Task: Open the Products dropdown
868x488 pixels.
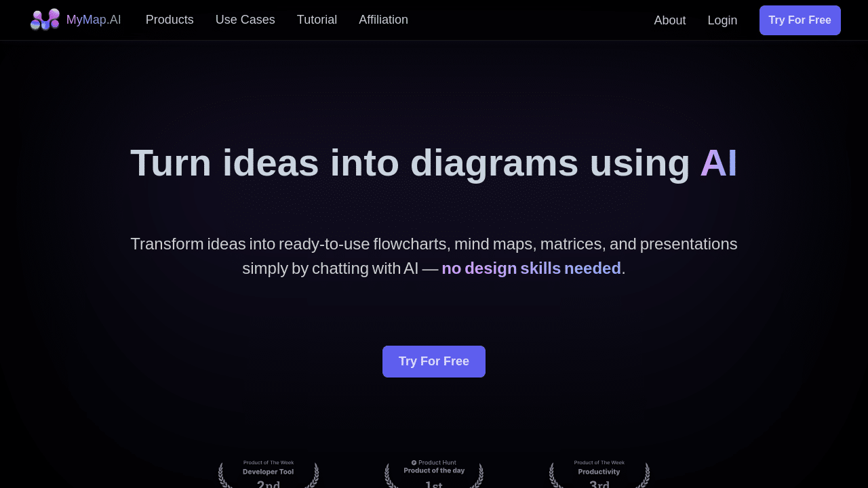Action: tap(170, 20)
